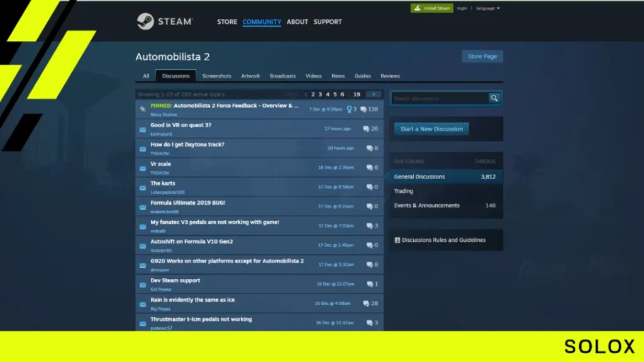Screen dimensions: 644x362
Task: Click envelope icon beside Dev Steam support
Action: coord(143,285)
